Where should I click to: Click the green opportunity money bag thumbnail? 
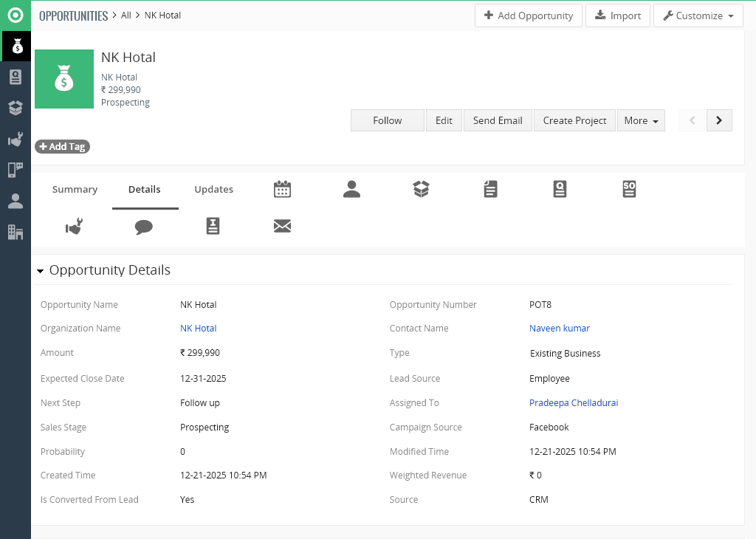(64, 79)
